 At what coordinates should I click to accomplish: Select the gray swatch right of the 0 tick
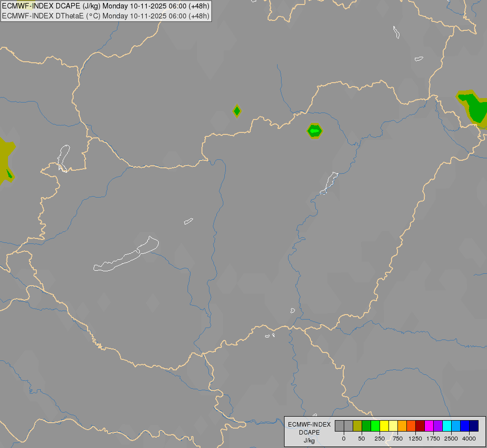349,426
